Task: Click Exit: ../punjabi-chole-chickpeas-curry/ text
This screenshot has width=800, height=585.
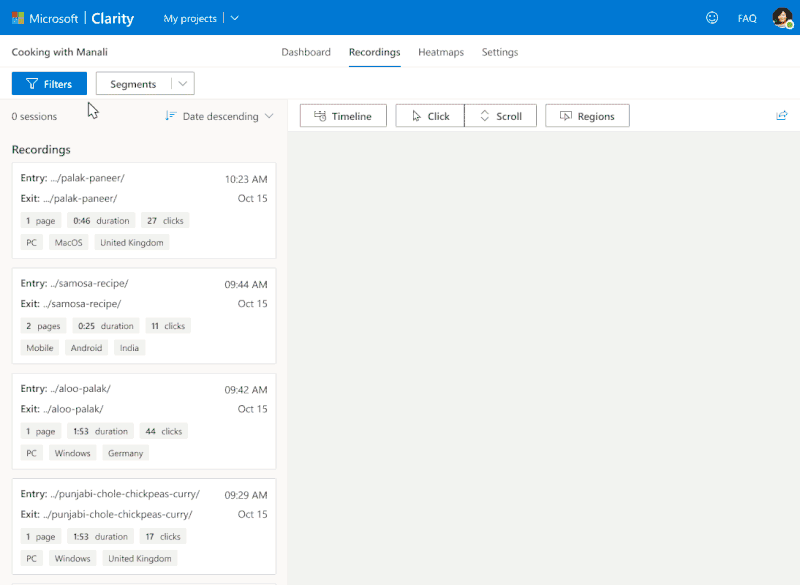Action: 107,514
